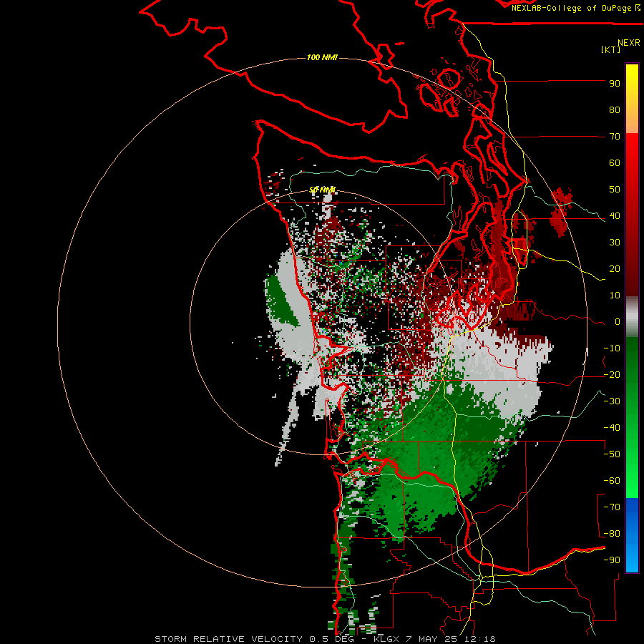Click the -80 value on the velocity scale

tap(612, 534)
